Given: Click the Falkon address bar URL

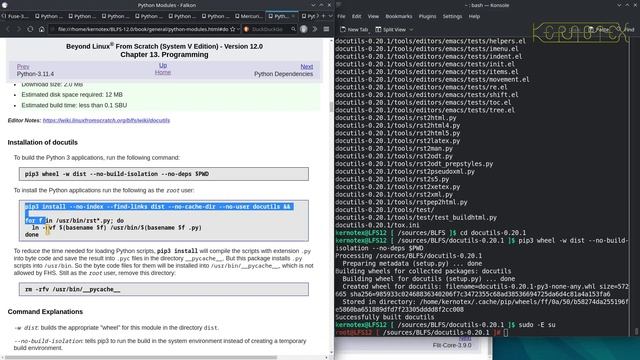Looking at the screenshot, I should (143, 29).
